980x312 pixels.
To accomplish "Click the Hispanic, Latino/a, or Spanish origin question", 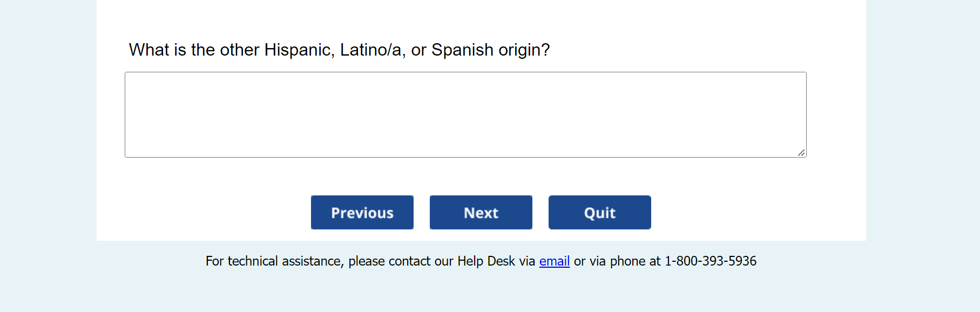I will click(x=339, y=50).
